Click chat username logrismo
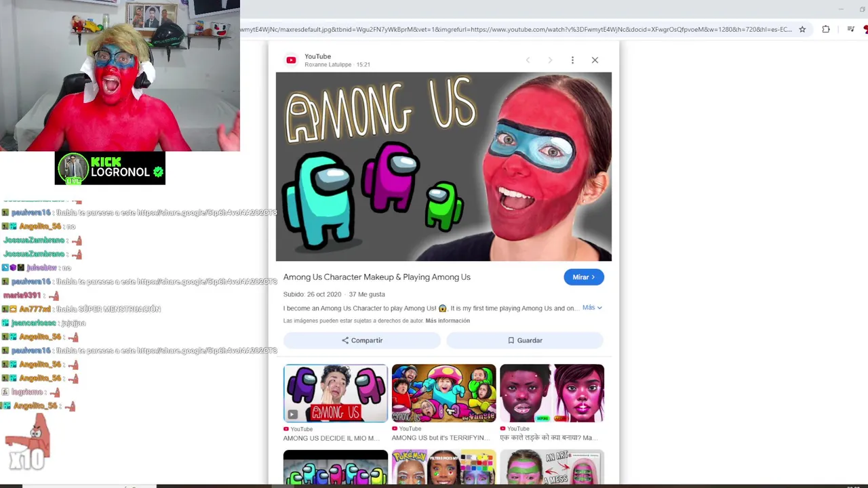This screenshot has width=868, height=488. tap(28, 392)
